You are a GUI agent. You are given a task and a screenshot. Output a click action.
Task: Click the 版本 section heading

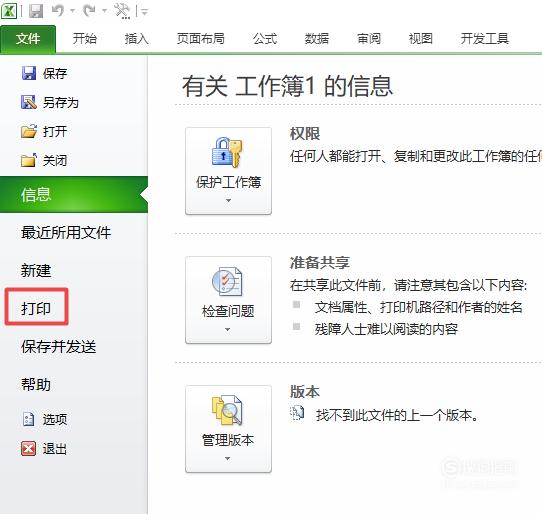[305, 392]
